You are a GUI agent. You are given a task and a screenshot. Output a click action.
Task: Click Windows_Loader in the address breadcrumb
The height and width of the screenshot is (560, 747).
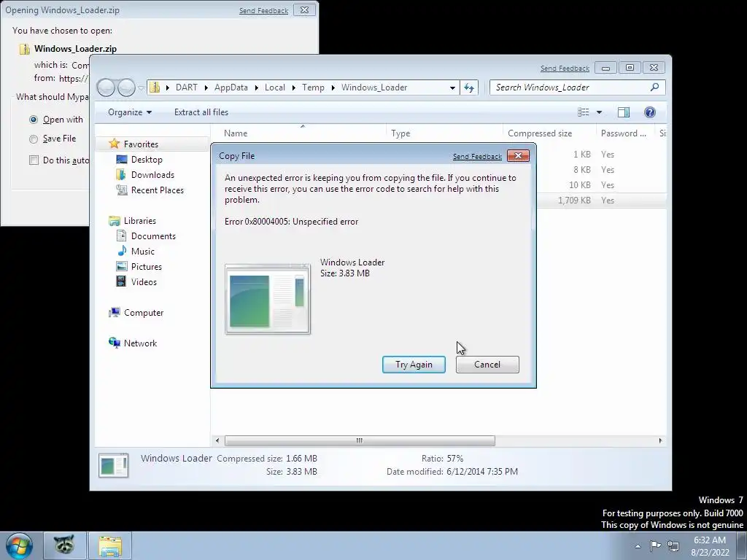point(374,87)
